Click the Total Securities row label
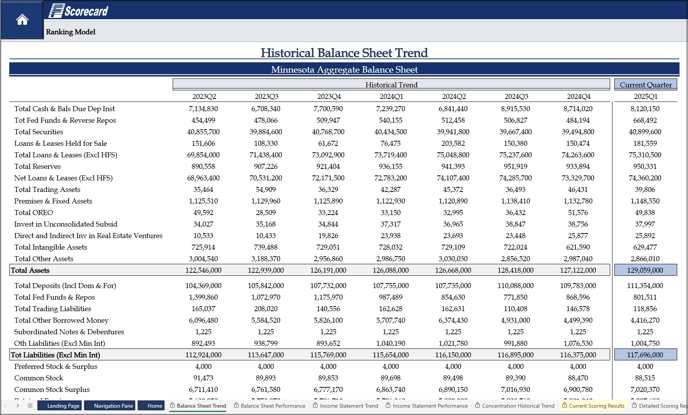Screen dimensions: 688x415 pos(39,132)
